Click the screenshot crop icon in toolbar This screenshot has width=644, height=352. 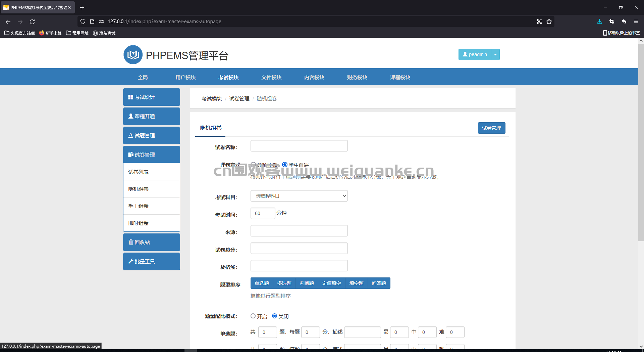coord(612,21)
